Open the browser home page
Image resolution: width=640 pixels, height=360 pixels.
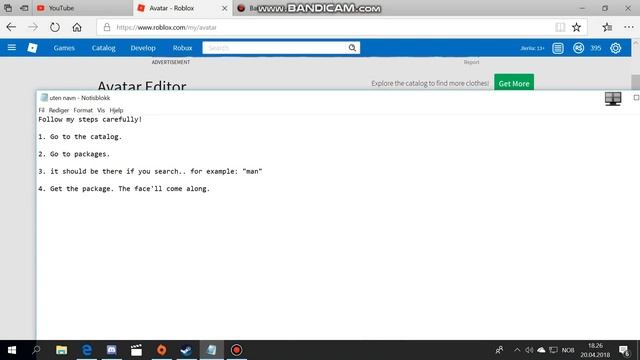tap(77, 27)
